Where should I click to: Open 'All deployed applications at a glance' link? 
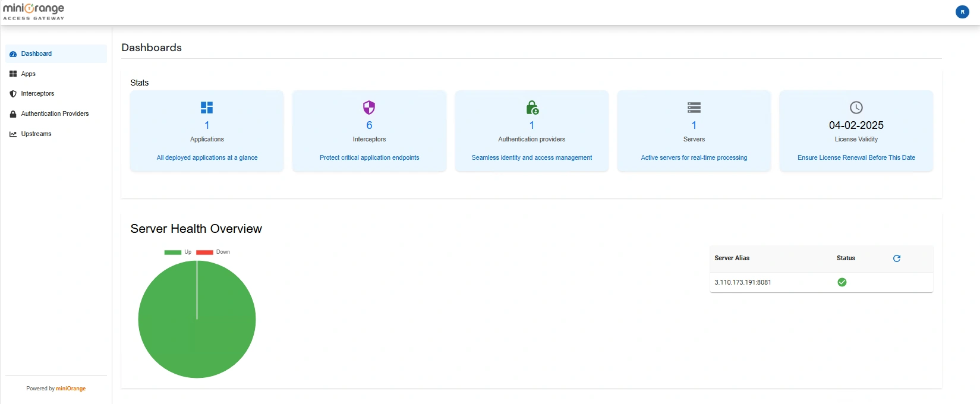(207, 158)
